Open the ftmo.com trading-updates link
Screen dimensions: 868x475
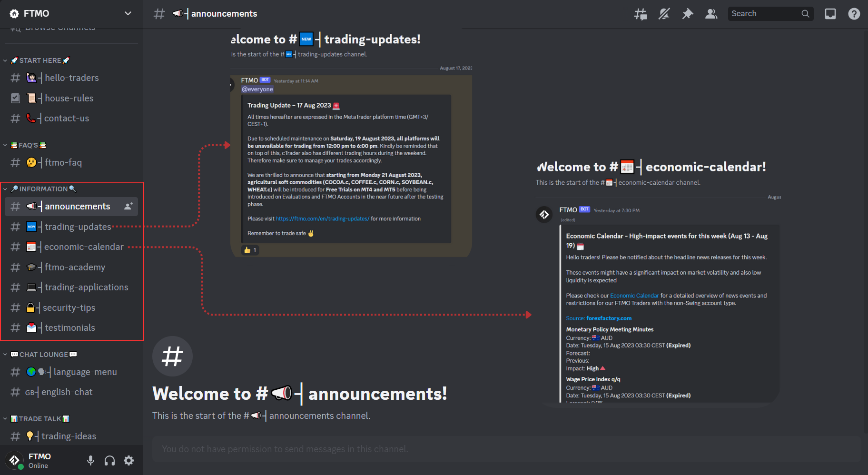click(x=322, y=219)
